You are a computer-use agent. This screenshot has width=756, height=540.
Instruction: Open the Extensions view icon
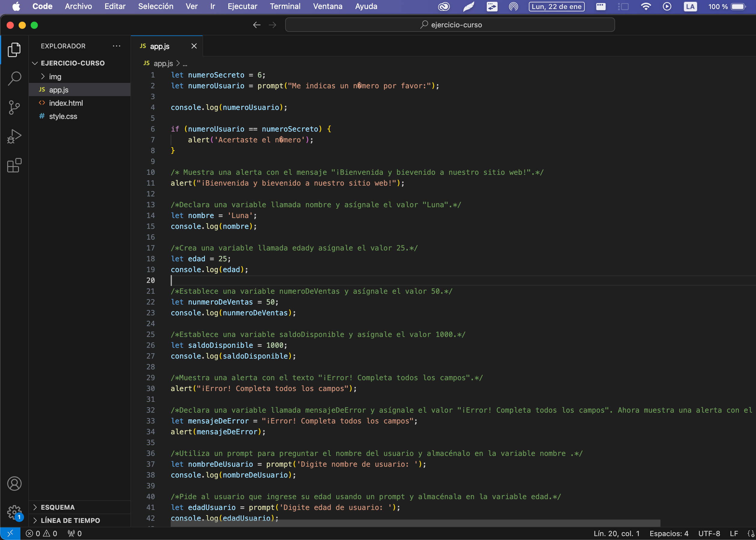pyautogui.click(x=14, y=165)
